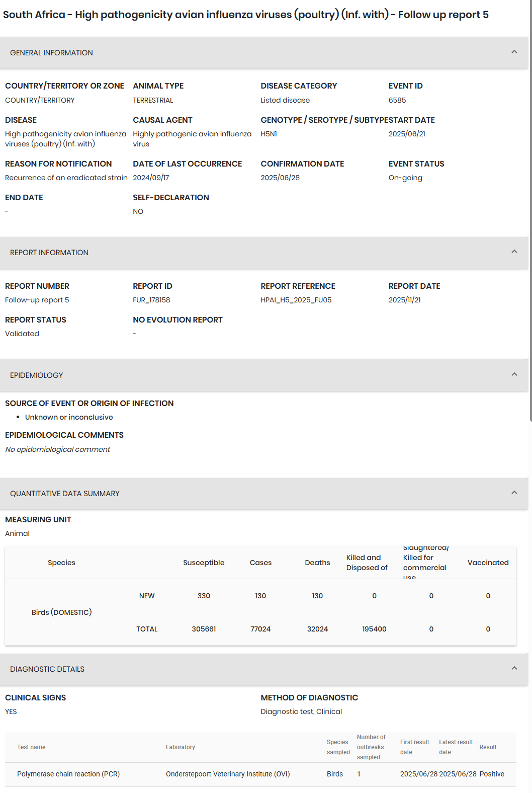Click the DIAGNOSTIC DETAILS header label
The image size is (532, 793).
pos(47,669)
